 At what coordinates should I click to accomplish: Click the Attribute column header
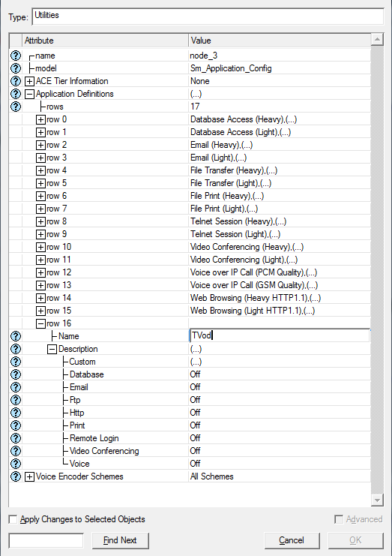105,41
